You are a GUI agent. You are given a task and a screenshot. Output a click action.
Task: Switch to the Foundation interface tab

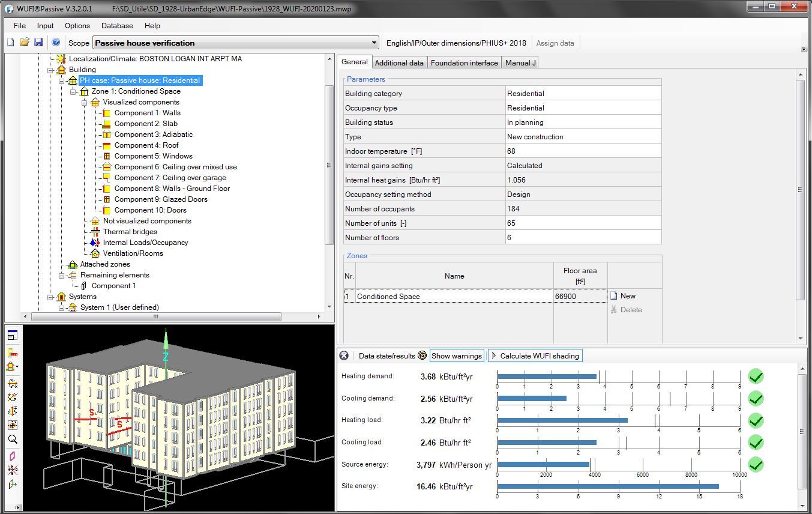pyautogui.click(x=464, y=62)
